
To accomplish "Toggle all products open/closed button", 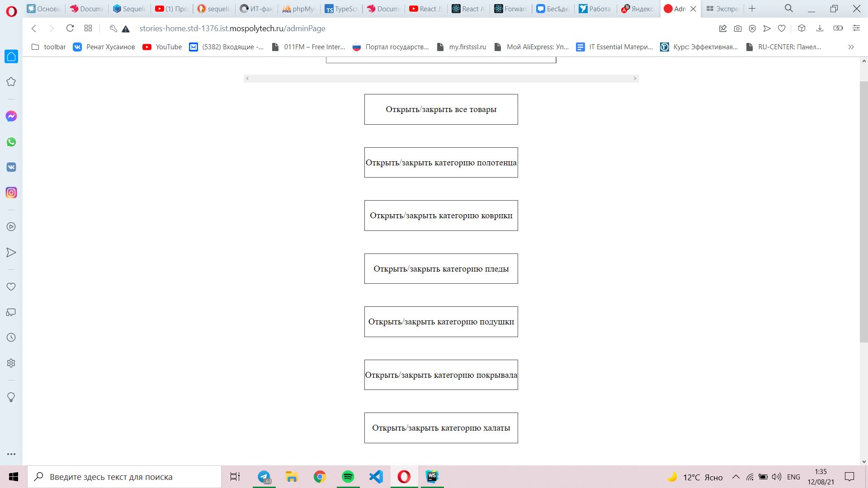I will point(441,109).
